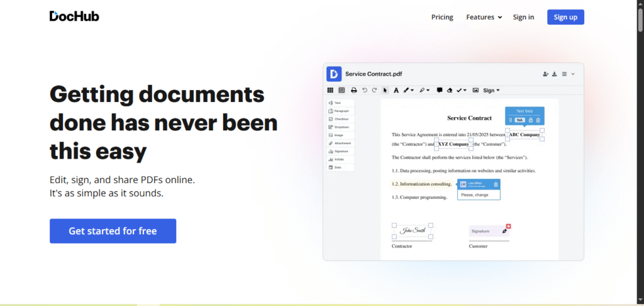Select the comment bubble tool
This screenshot has width=644, height=306.
tap(439, 91)
